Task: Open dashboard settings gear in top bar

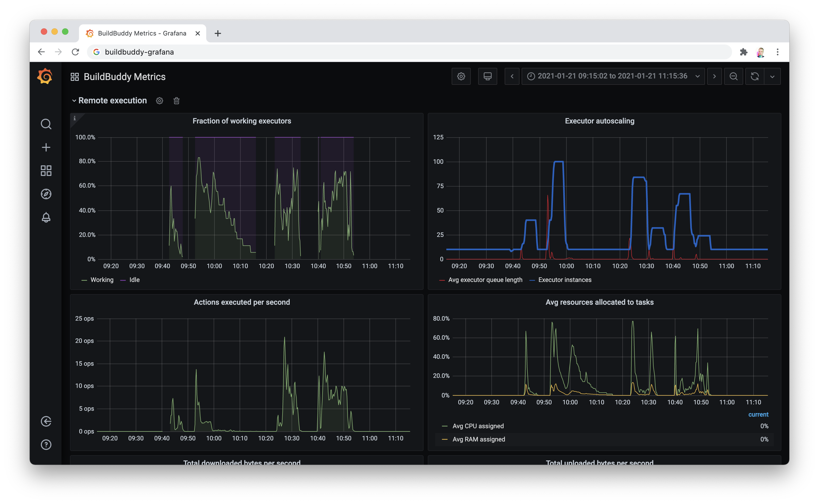Action: point(461,76)
